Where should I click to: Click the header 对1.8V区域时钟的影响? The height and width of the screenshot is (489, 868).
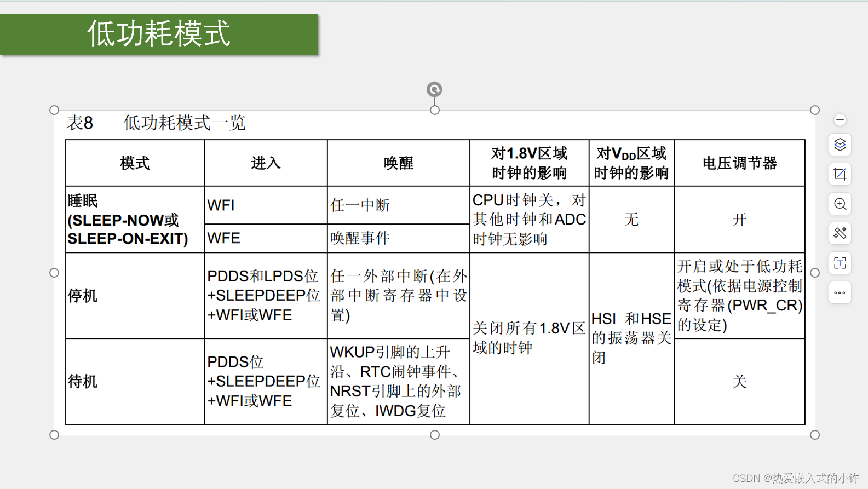coord(530,163)
